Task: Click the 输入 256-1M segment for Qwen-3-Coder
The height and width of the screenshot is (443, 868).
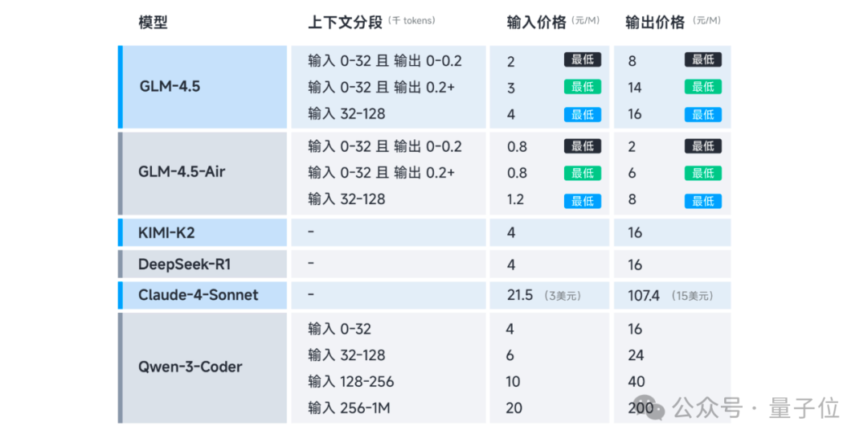Action: [x=350, y=408]
